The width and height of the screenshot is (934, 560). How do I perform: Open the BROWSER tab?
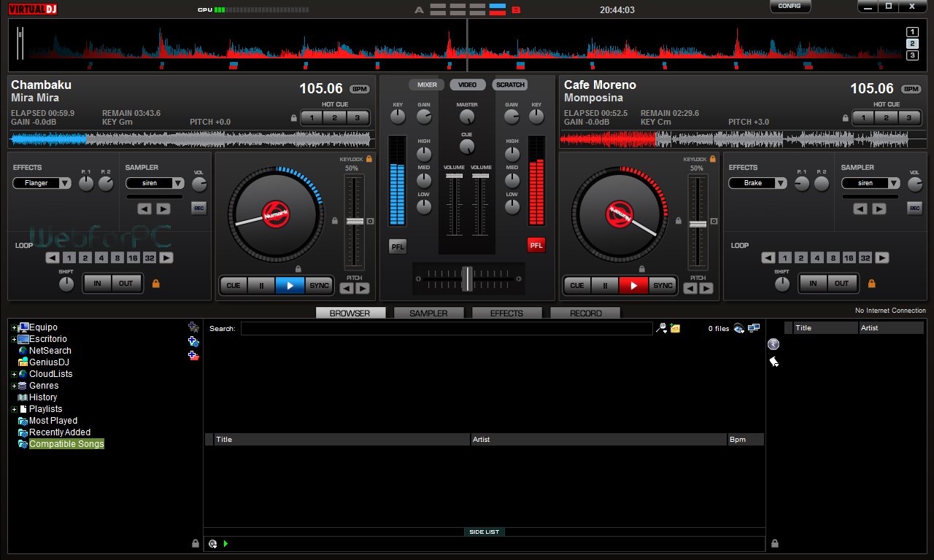350,314
